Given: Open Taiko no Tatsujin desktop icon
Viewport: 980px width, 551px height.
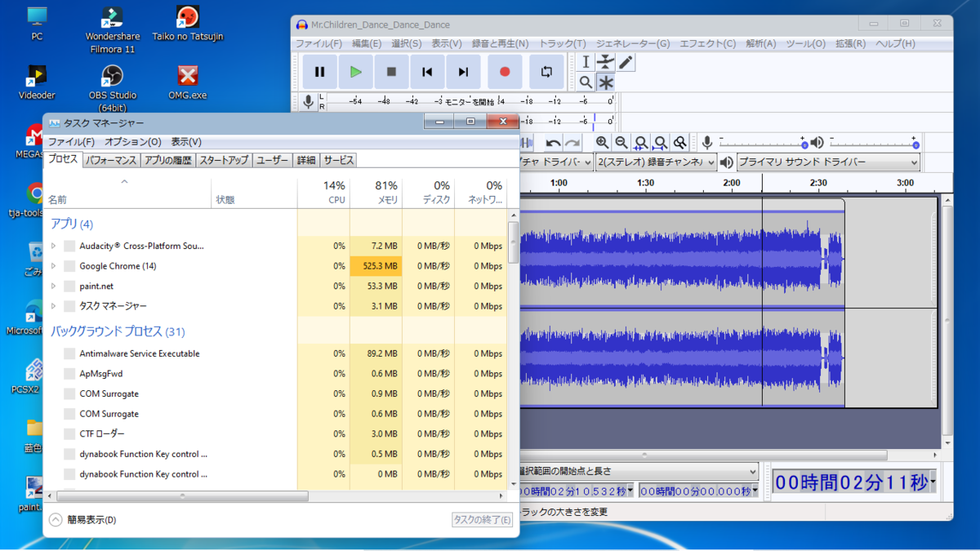Looking at the screenshot, I should 188,23.
